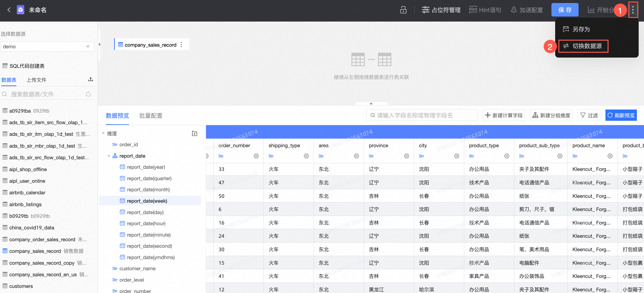Select company_sales_record 销售数据 in list
The image size is (644, 293).
[x=43, y=251]
